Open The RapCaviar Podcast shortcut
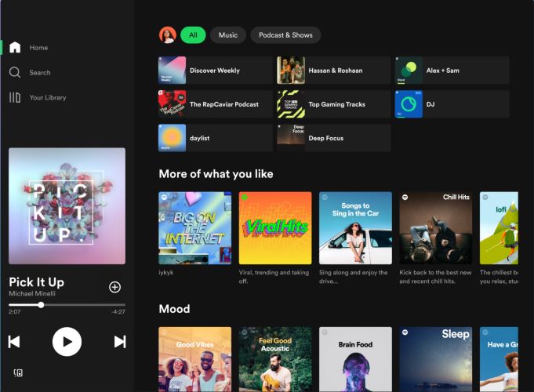The width and height of the screenshot is (534, 392). [x=216, y=104]
